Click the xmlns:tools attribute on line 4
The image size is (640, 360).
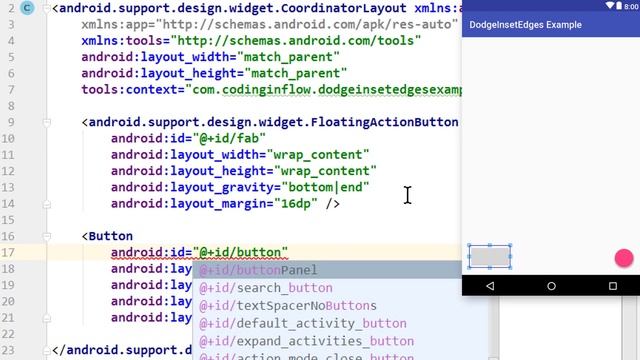pyautogui.click(x=251, y=41)
